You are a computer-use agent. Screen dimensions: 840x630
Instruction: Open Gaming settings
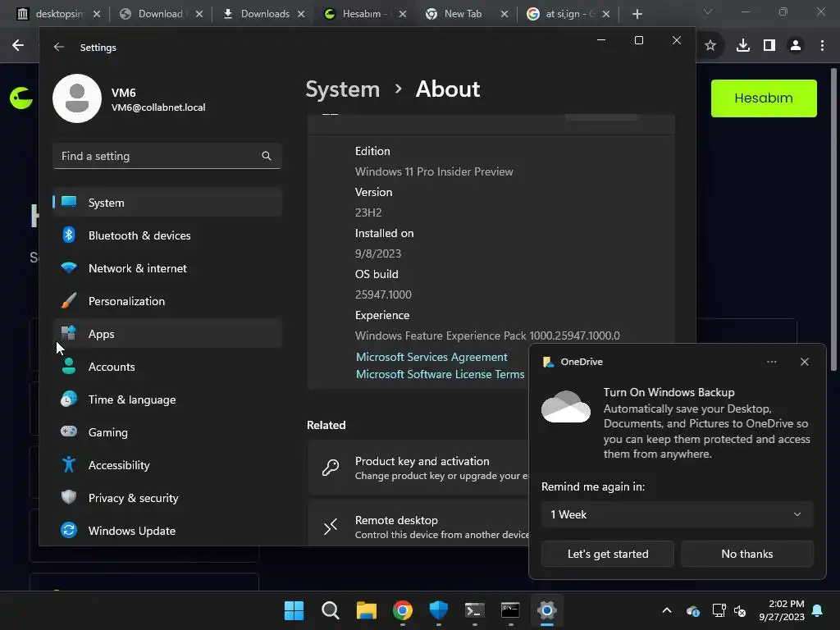click(x=167, y=432)
